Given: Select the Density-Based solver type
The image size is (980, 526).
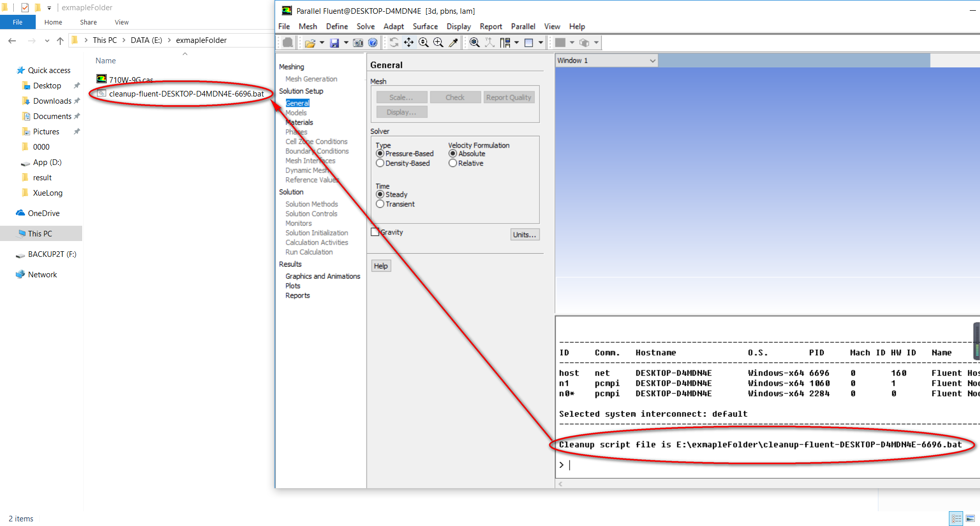Looking at the screenshot, I should pos(380,163).
